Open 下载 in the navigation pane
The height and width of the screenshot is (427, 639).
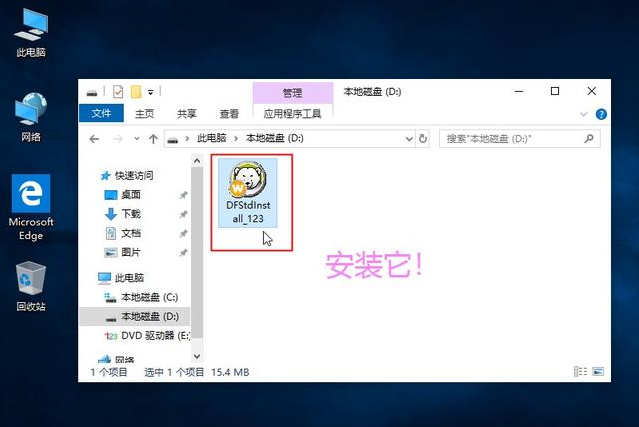123,214
